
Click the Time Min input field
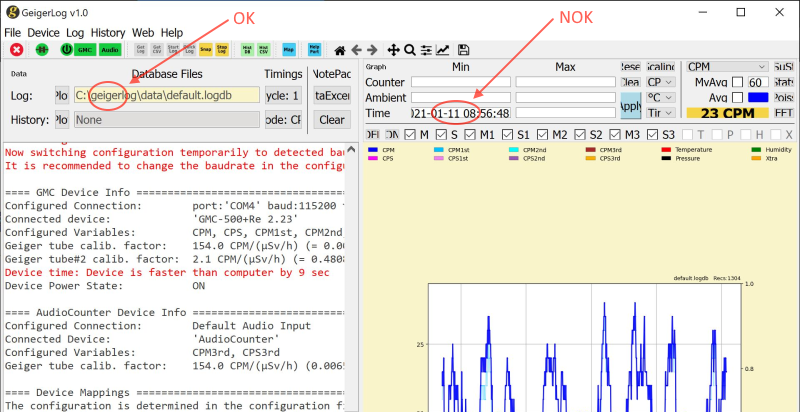(461, 113)
